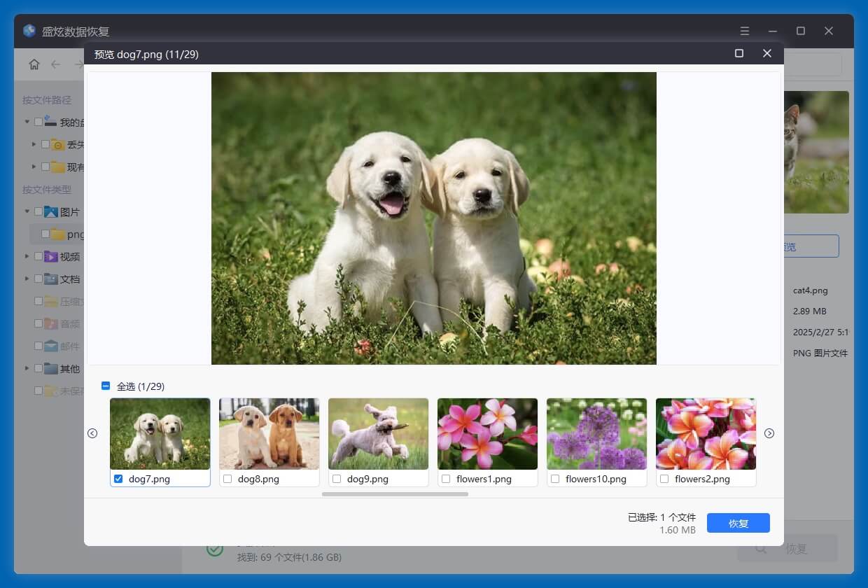The height and width of the screenshot is (588, 868).
Task: Maximize the dog7.png preview dialog
Action: [x=738, y=53]
